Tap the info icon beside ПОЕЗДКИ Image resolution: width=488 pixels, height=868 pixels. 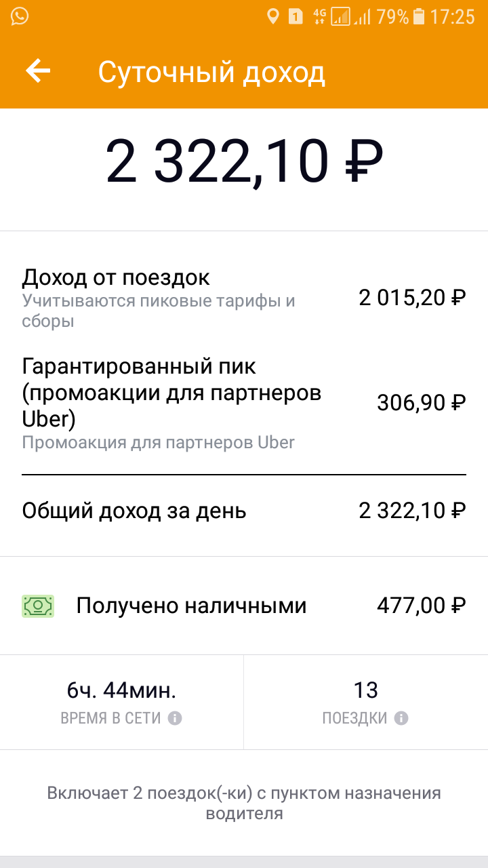(x=401, y=718)
